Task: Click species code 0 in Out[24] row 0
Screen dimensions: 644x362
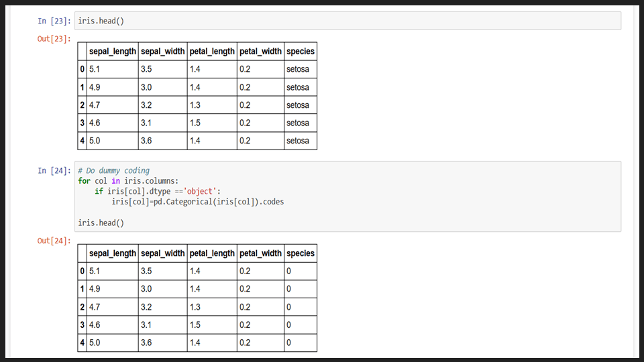Action: (288, 271)
